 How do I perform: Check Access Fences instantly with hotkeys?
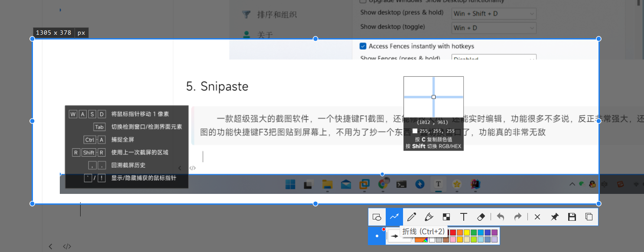coord(363,46)
